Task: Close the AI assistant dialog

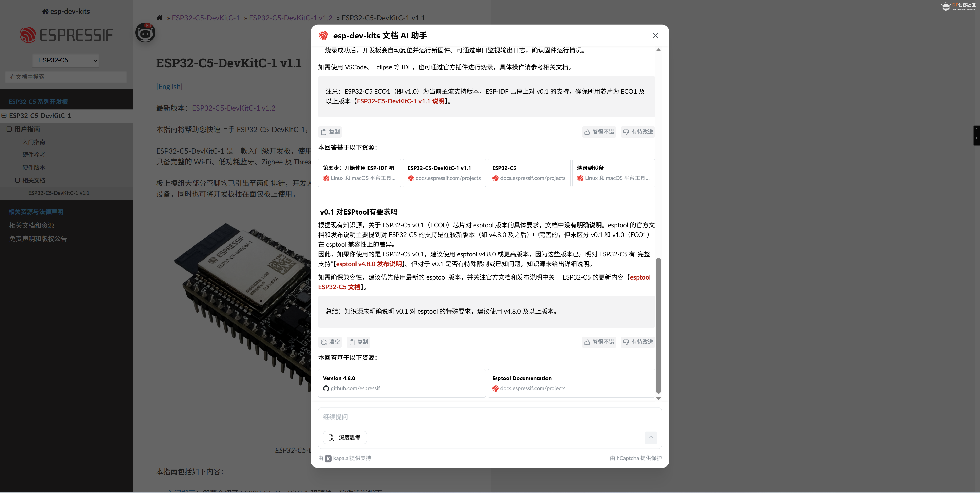Action: tap(655, 35)
